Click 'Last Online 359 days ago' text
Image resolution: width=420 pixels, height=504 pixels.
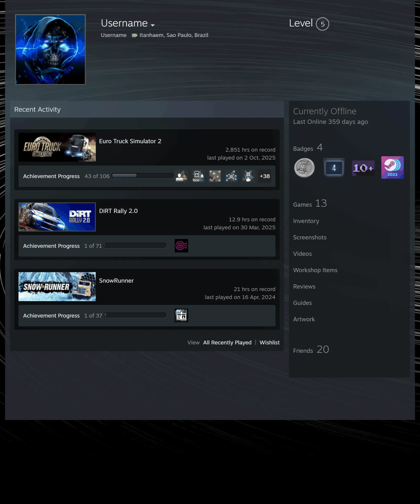pyautogui.click(x=330, y=122)
